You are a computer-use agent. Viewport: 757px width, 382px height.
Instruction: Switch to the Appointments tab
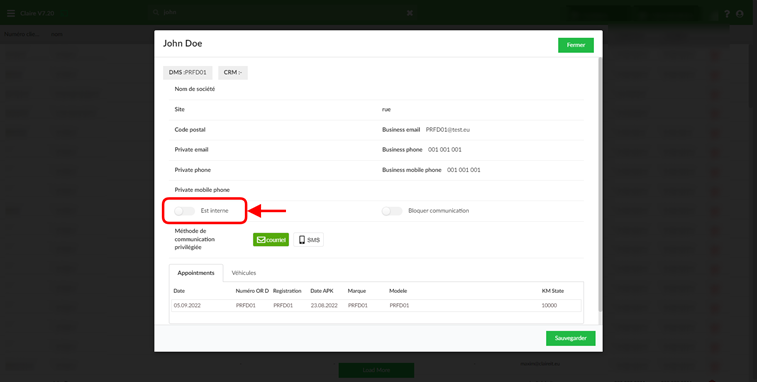coord(196,273)
